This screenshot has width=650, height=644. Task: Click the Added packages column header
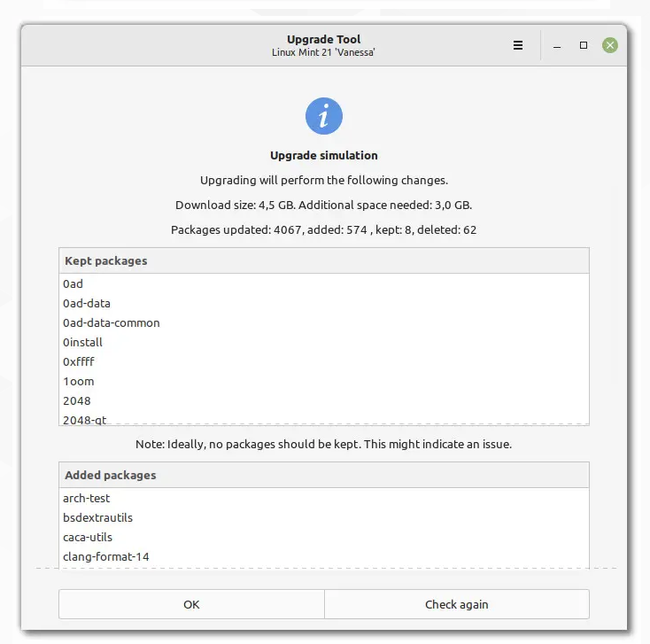click(x=323, y=476)
